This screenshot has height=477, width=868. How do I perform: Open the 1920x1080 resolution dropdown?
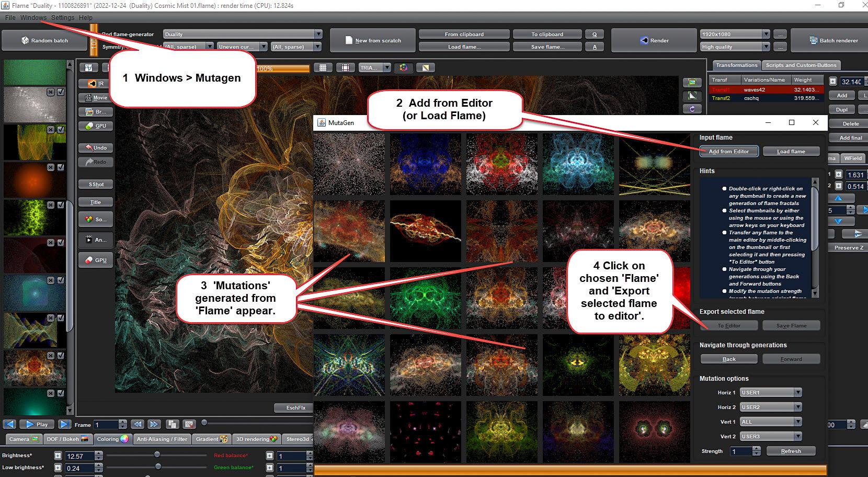(x=735, y=34)
